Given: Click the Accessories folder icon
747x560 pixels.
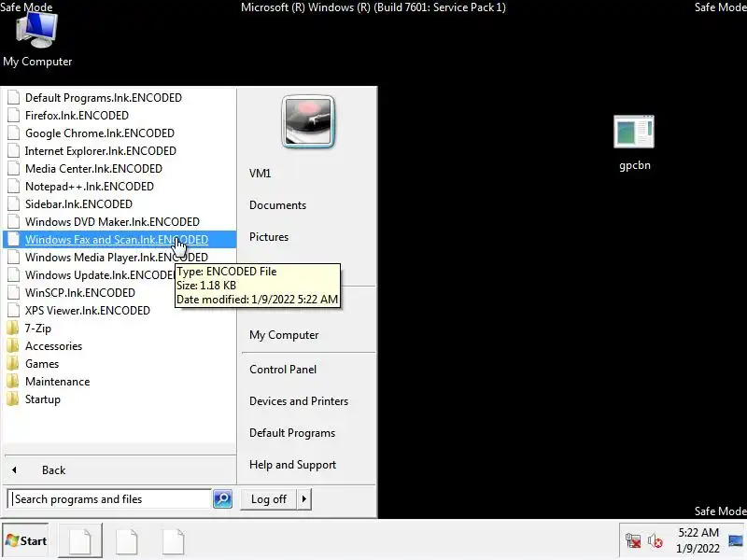Looking at the screenshot, I should (x=13, y=346).
